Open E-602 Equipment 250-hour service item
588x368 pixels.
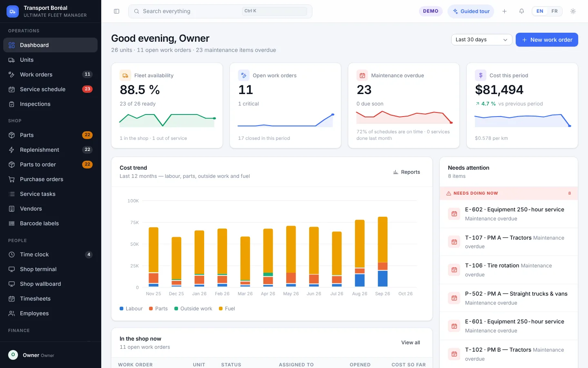coord(509,214)
